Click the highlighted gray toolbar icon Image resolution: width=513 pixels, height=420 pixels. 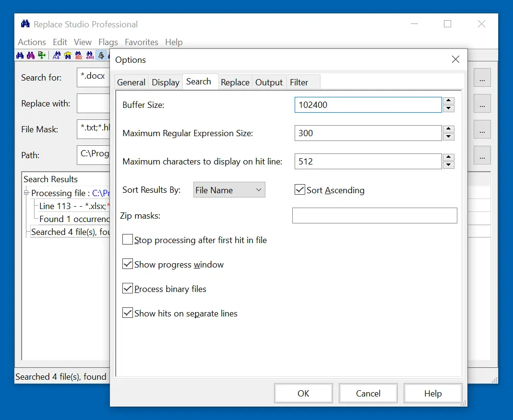pyautogui.click(x=101, y=55)
